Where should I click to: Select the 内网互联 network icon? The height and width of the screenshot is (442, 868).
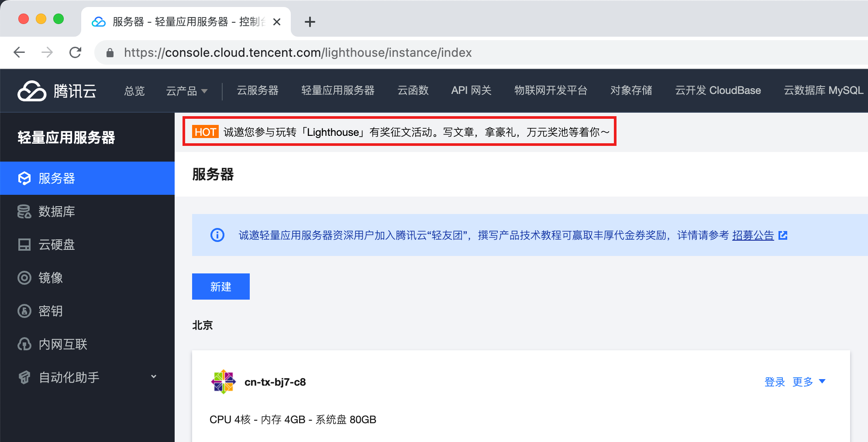pos(24,344)
